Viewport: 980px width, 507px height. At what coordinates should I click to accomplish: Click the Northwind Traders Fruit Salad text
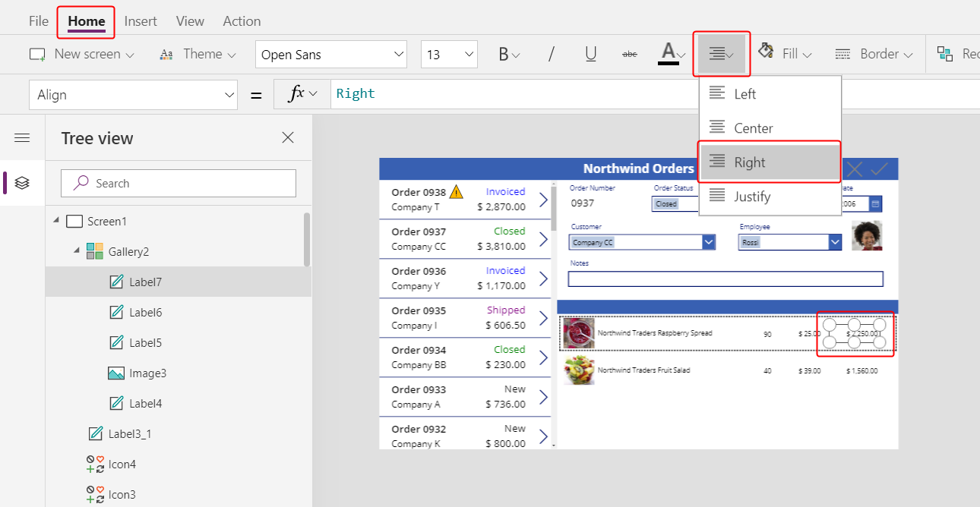(643, 370)
